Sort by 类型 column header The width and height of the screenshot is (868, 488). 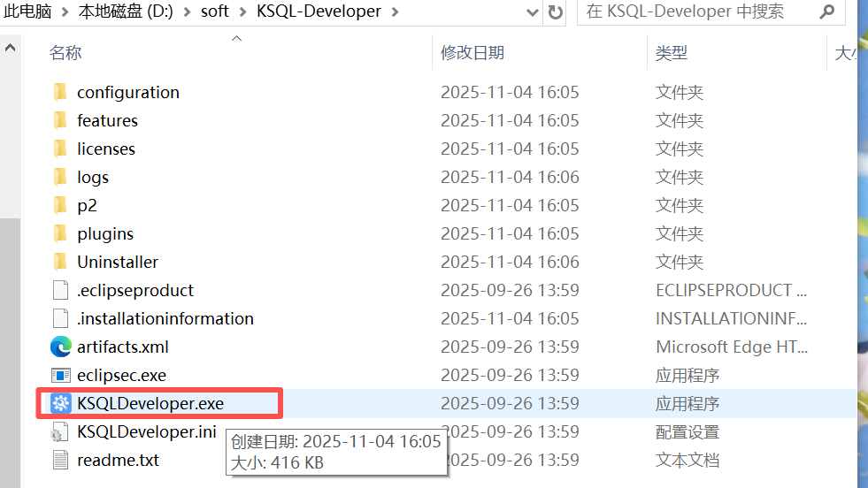coord(671,53)
